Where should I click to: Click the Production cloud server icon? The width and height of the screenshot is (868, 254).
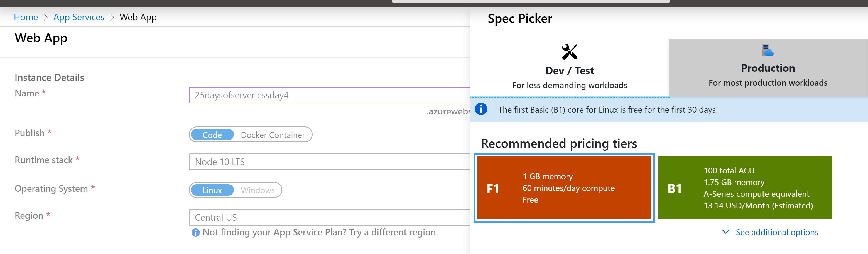pos(768,50)
